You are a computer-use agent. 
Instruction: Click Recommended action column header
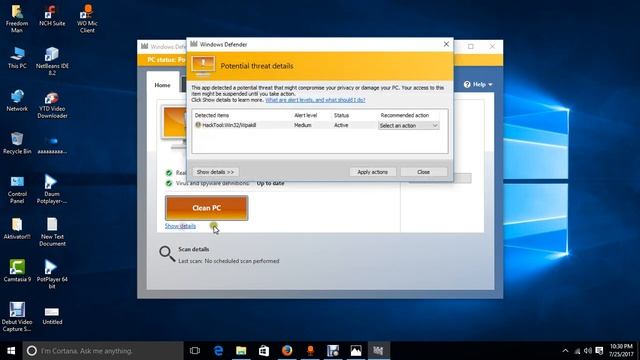(x=404, y=116)
